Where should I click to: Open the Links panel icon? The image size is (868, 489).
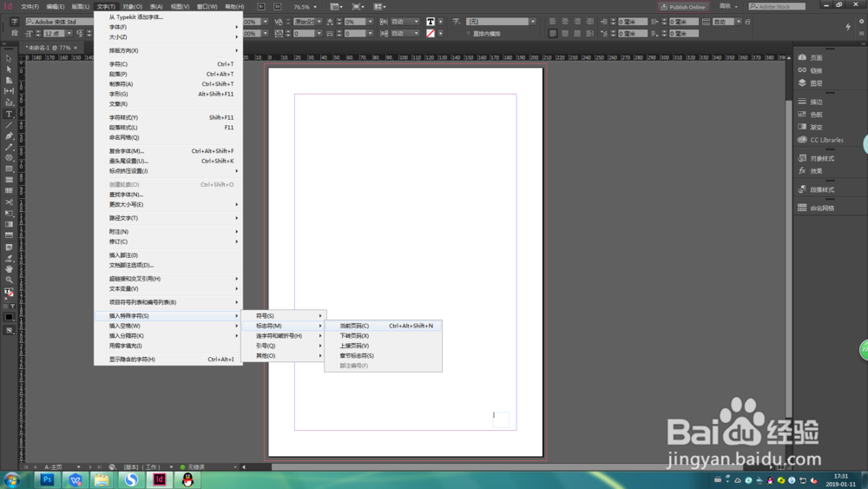(x=802, y=70)
